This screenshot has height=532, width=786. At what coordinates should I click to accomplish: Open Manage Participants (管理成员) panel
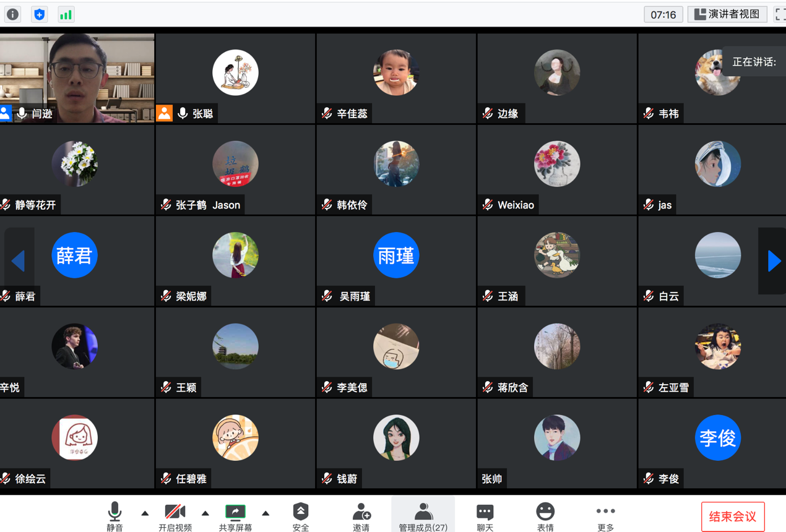pyautogui.click(x=423, y=515)
